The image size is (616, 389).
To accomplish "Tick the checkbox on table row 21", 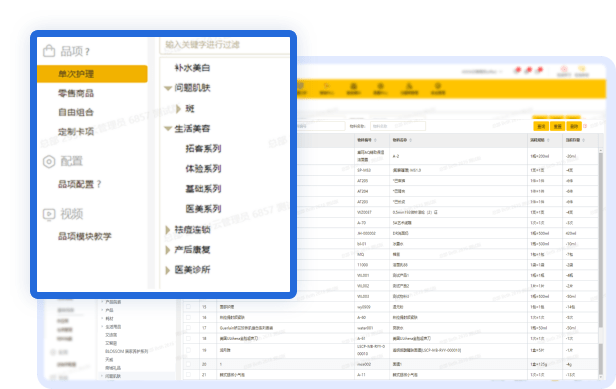I will click(189, 375).
